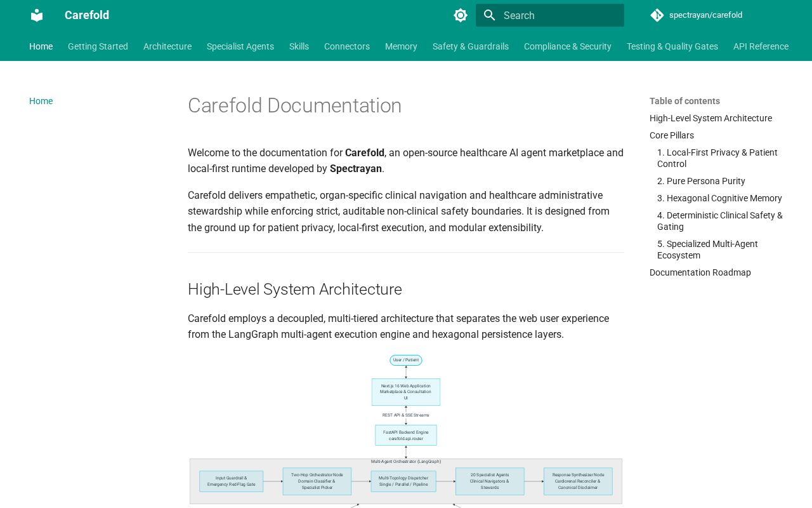
Task: Select the Home tab
Action: coord(41,46)
